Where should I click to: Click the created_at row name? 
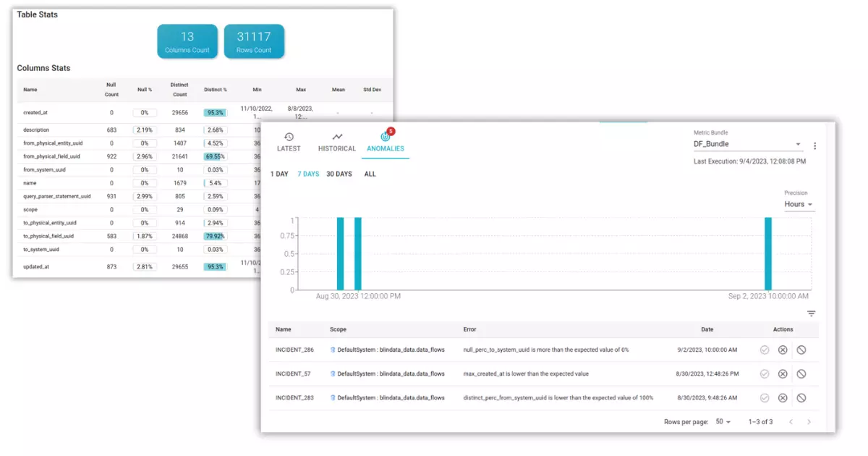pyautogui.click(x=35, y=113)
